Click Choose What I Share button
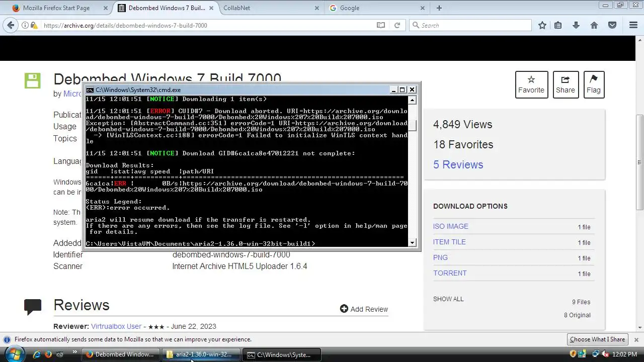This screenshot has width=644, height=362. pos(597,339)
